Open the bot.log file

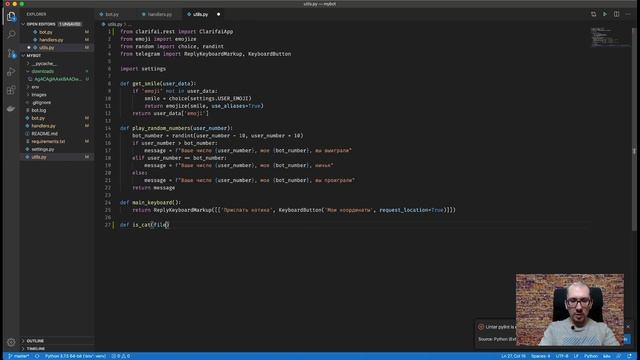tap(39, 110)
